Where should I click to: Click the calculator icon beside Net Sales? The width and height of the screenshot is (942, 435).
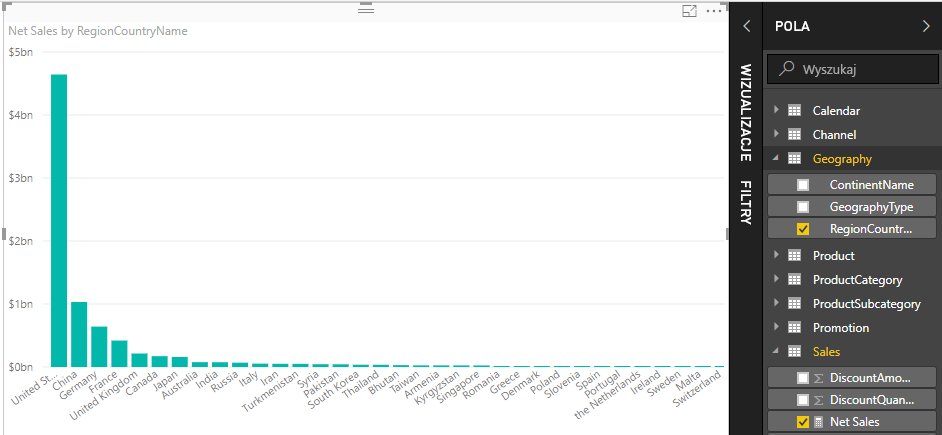click(x=818, y=422)
